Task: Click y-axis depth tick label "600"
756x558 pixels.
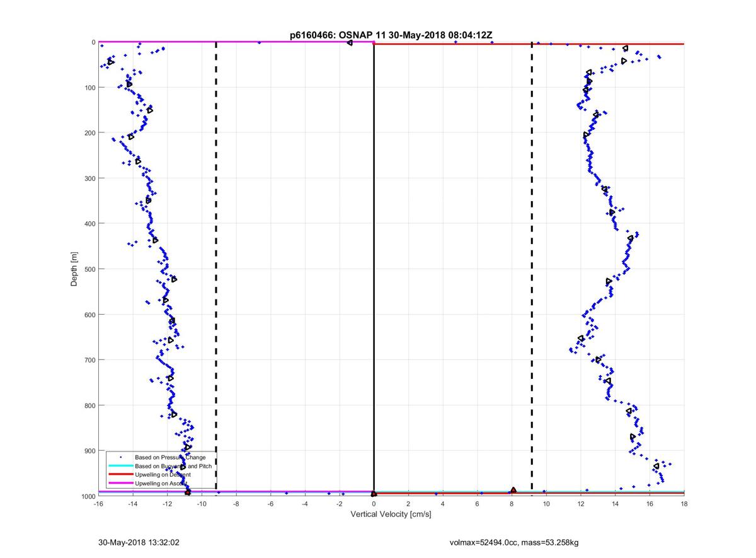Action: click(x=89, y=315)
